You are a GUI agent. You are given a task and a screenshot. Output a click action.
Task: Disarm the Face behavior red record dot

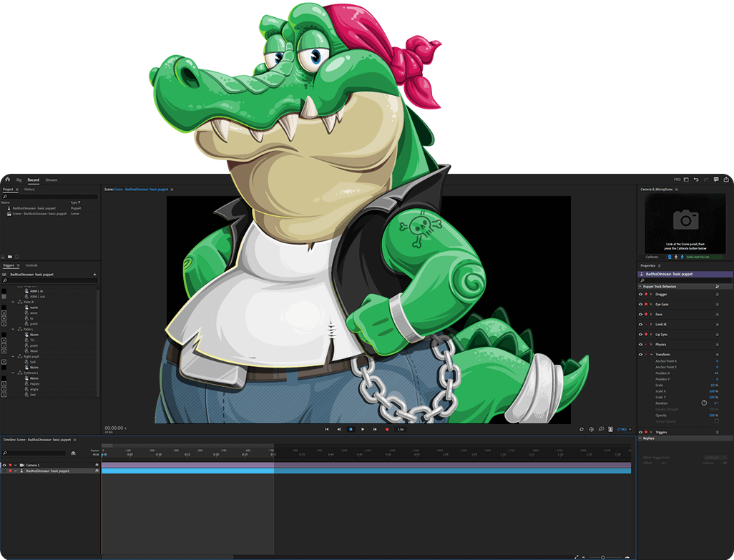pos(646,314)
